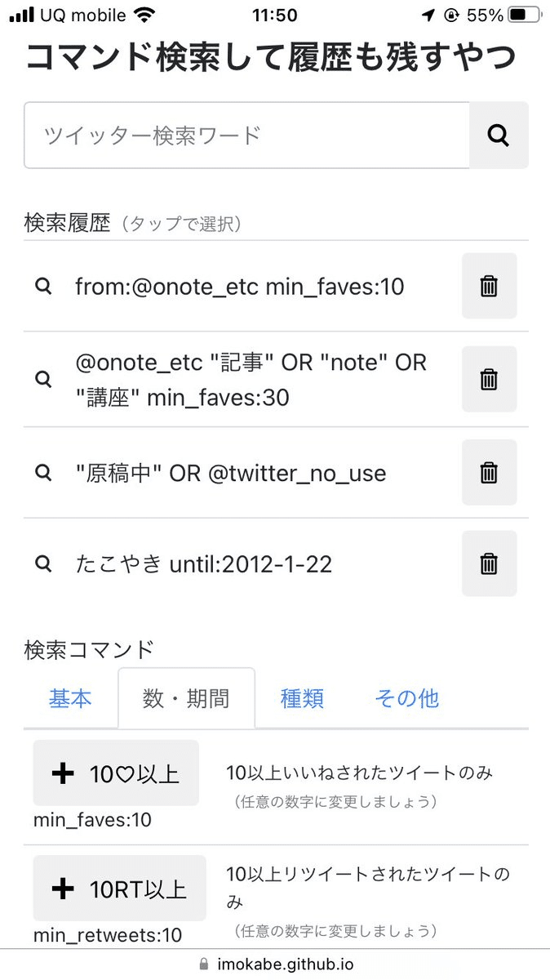This screenshot has height=980, width=550.
Task: Delete the "from:@onote_etc min_faves:10" history entry
Action: click(x=488, y=286)
